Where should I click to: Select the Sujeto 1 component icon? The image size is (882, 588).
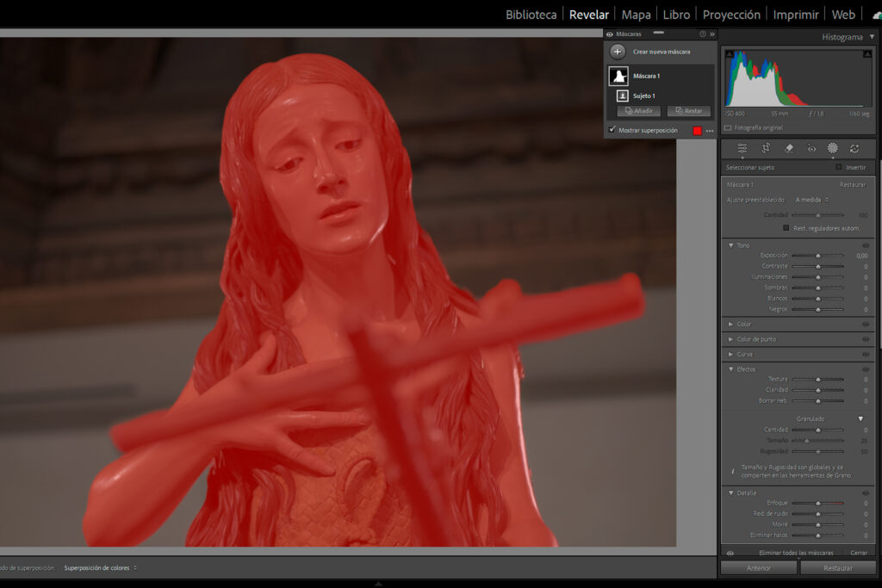(x=622, y=96)
